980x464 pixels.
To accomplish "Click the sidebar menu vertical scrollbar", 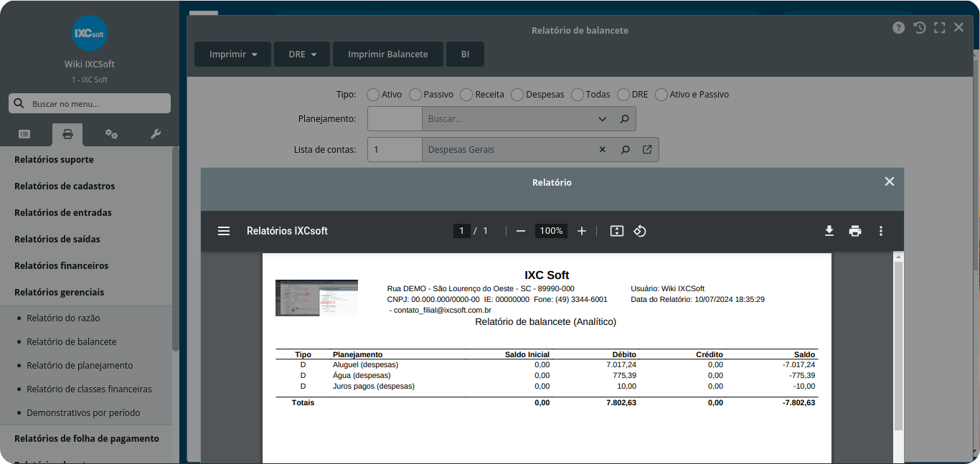I will (x=175, y=250).
